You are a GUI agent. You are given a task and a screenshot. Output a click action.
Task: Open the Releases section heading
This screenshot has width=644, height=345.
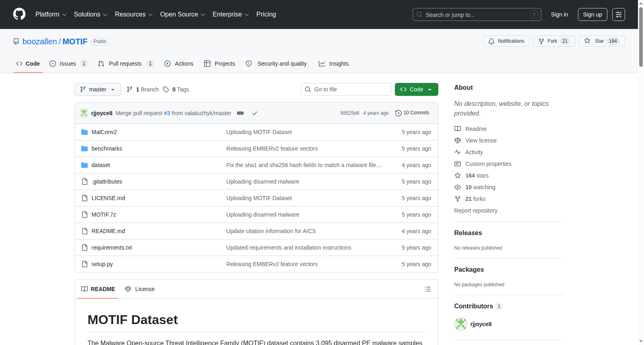point(468,233)
